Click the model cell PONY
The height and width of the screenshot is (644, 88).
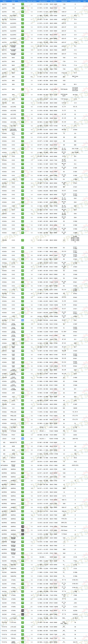pyautogui.click(x=13, y=435)
